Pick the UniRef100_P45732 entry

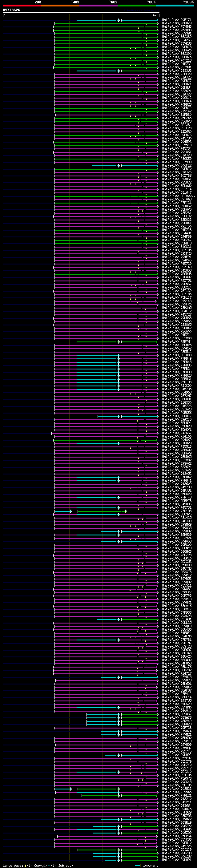pyautogui.click(x=176, y=64)
